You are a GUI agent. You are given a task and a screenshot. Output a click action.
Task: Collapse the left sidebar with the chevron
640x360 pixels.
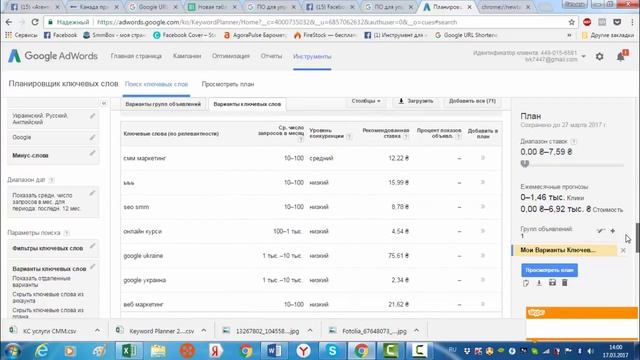[x=104, y=104]
